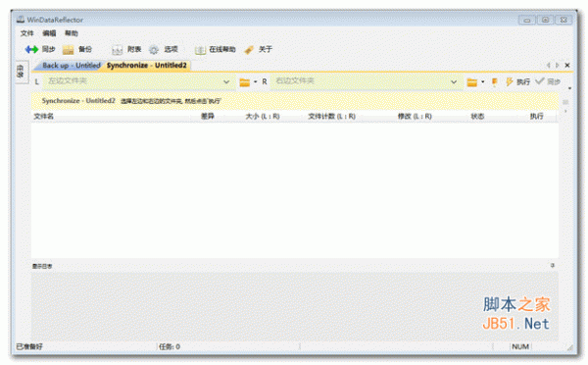Maximize the WinDataReflector window

[545, 20]
